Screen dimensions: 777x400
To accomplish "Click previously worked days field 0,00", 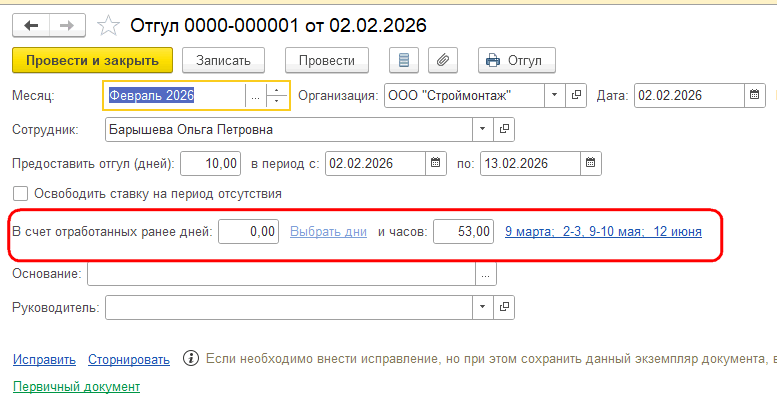I will (248, 231).
